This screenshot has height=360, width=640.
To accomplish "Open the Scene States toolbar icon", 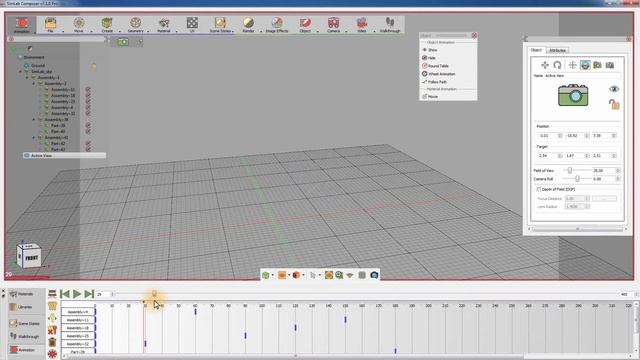I will (x=220, y=22).
